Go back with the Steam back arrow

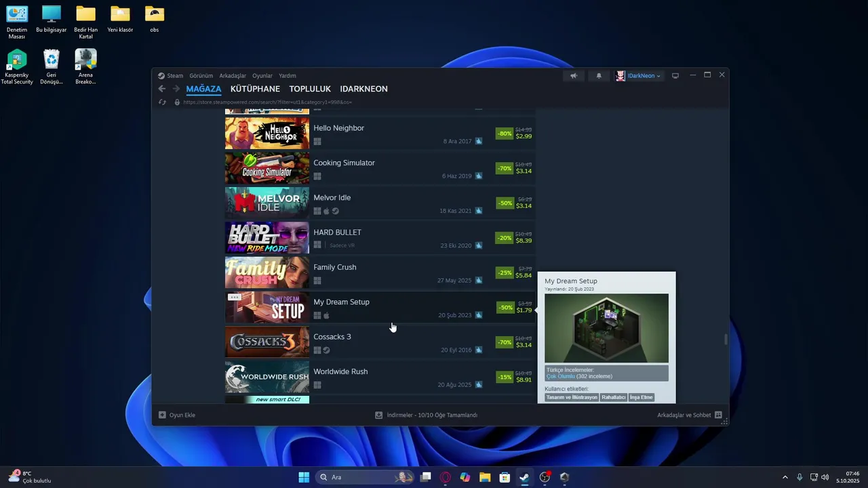tap(161, 89)
